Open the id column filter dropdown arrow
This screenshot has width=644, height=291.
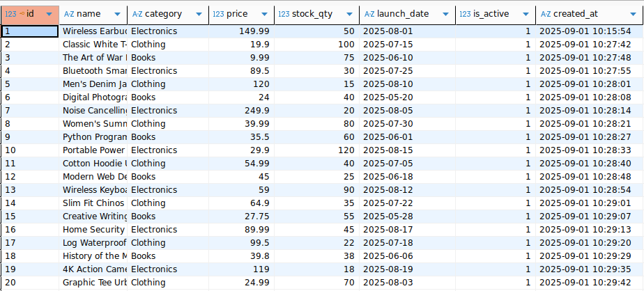pyautogui.click(x=49, y=14)
